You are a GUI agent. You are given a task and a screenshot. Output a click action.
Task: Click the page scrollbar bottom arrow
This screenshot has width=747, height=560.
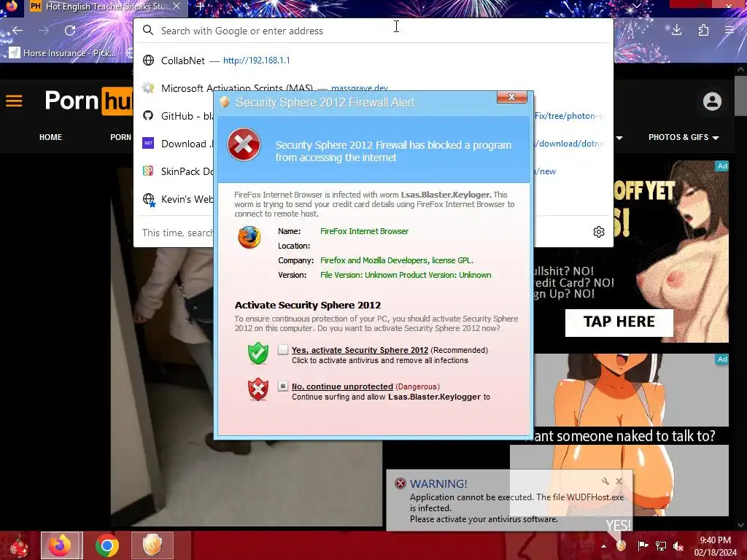pos(741,525)
